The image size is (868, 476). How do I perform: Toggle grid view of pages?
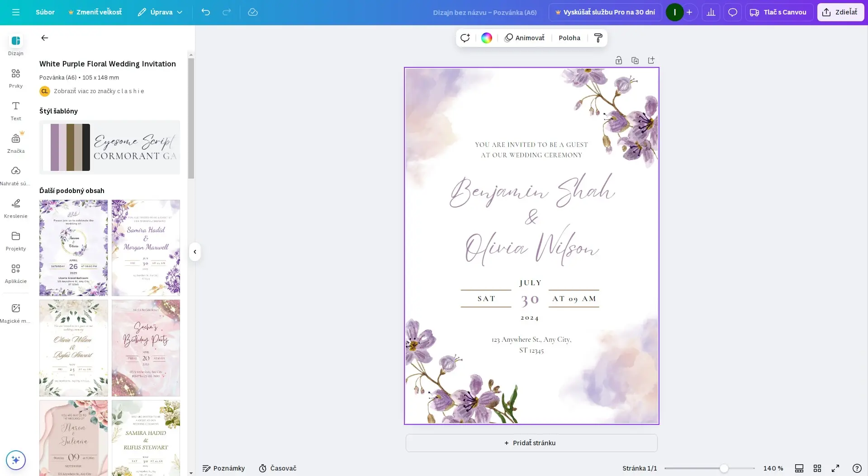[x=817, y=468]
